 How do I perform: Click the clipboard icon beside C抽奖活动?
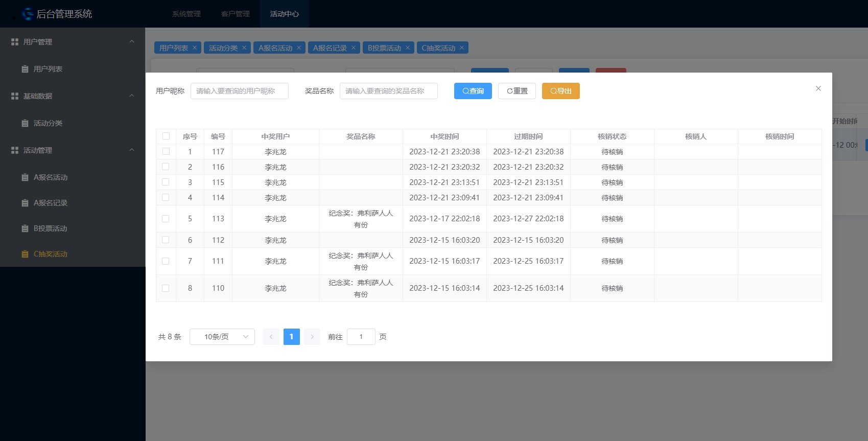tap(25, 254)
